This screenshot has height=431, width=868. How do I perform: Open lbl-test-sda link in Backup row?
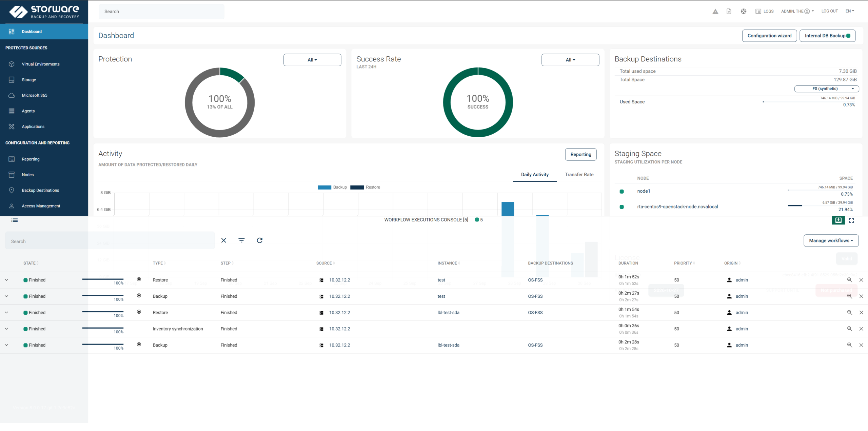448,345
